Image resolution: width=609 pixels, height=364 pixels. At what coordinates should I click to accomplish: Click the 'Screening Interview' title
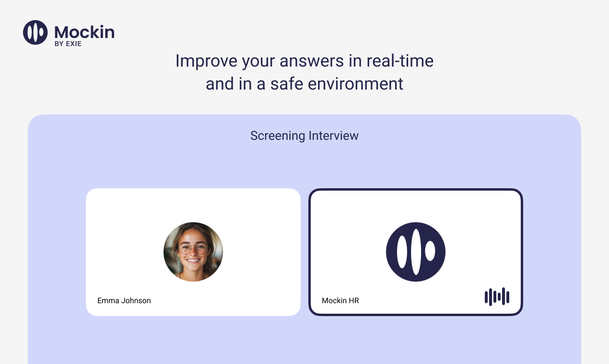point(304,136)
